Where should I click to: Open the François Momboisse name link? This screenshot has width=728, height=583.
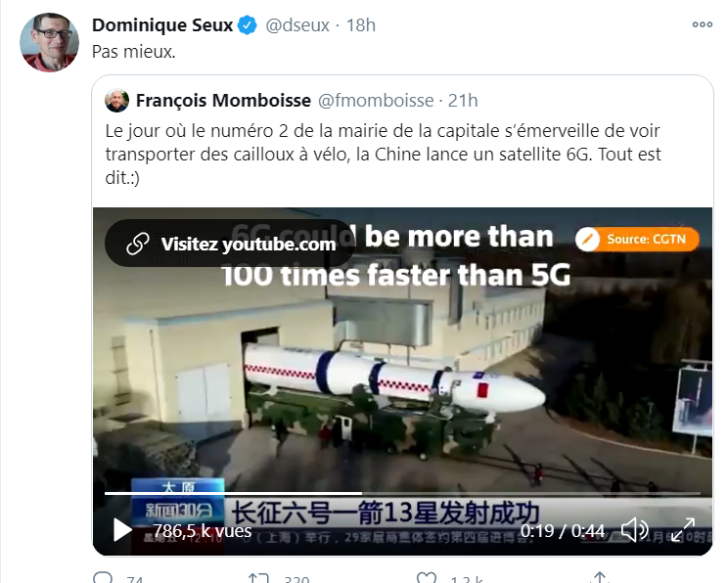pyautogui.click(x=223, y=100)
